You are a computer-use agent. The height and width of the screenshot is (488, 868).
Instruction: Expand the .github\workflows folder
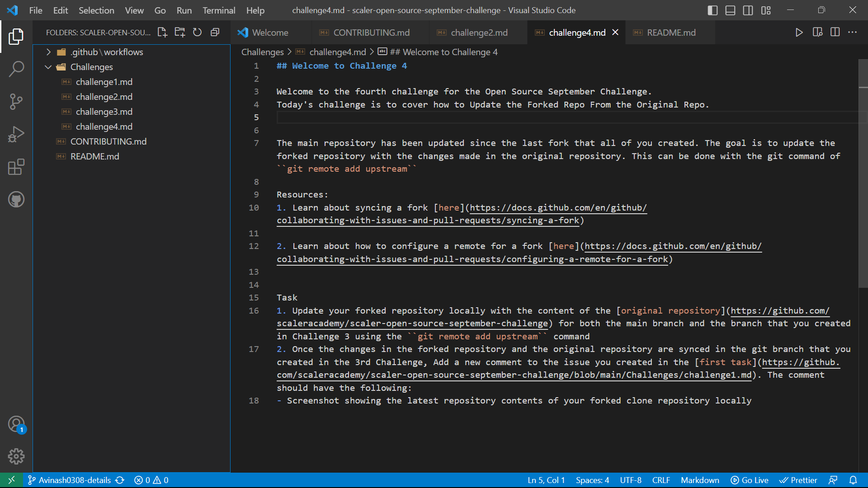pyautogui.click(x=48, y=52)
